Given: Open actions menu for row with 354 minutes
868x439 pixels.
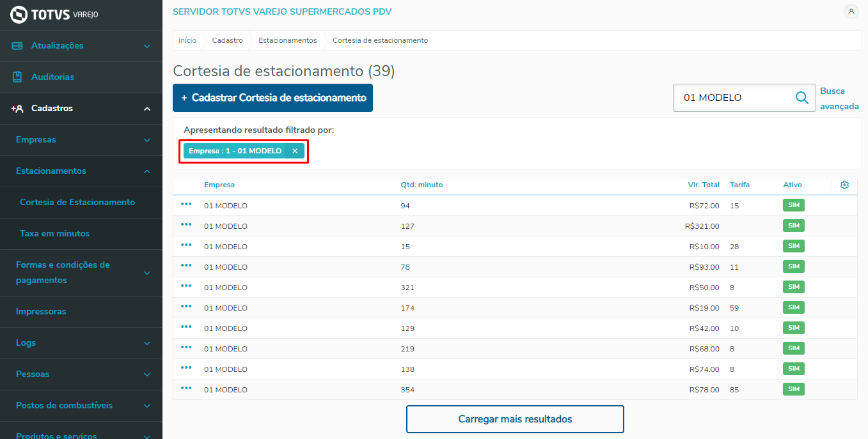Looking at the screenshot, I should point(186,389).
